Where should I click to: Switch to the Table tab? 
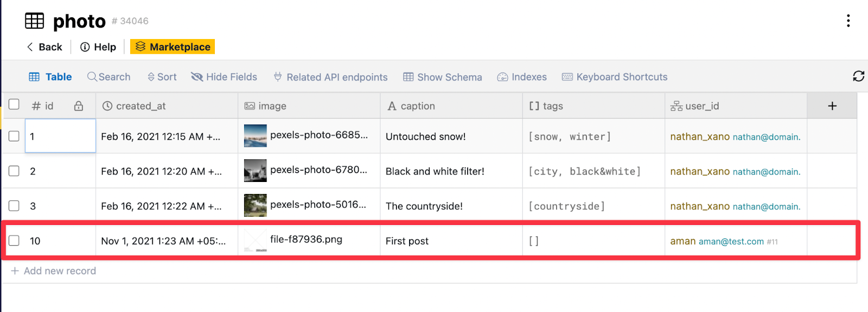[x=50, y=77]
